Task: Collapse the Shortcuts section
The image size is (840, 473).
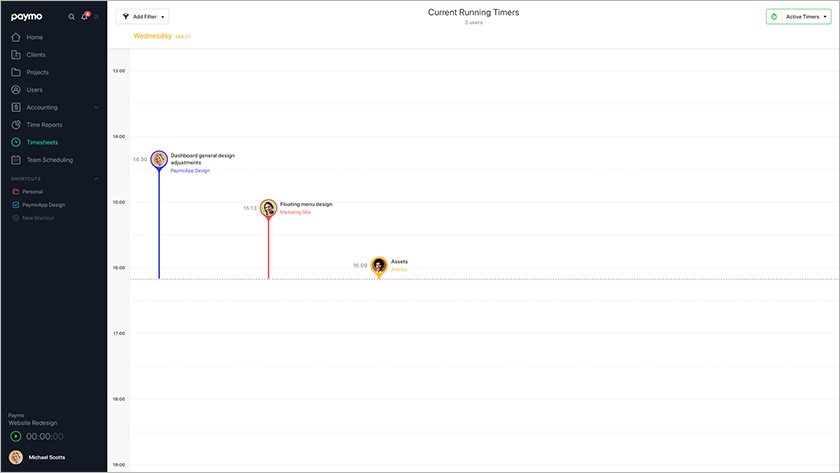Action: (x=97, y=179)
